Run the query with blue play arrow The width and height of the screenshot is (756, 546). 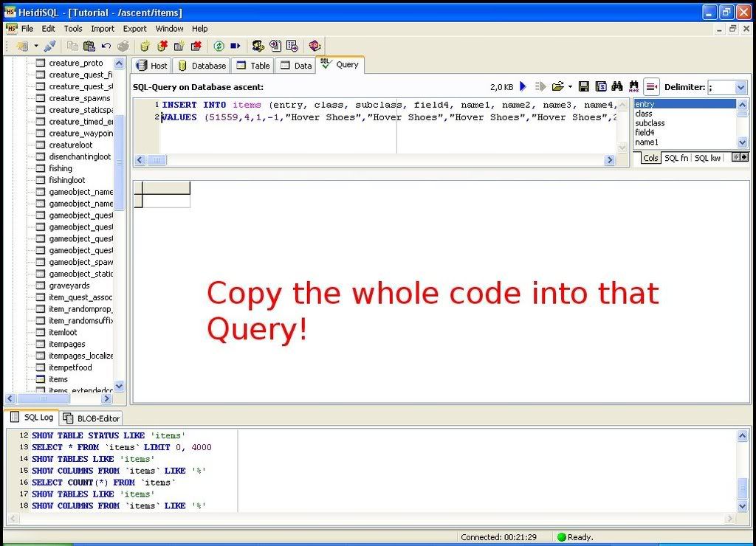(523, 87)
